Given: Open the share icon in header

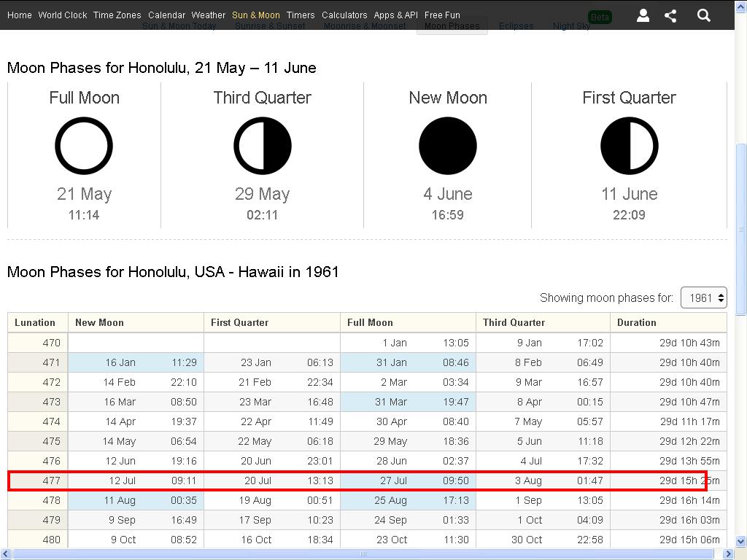Looking at the screenshot, I should click(x=670, y=15).
